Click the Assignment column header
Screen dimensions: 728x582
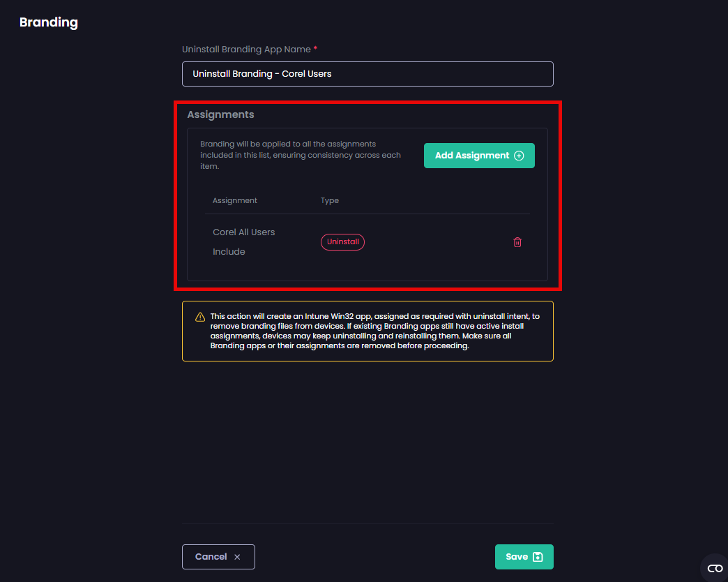pyautogui.click(x=234, y=200)
